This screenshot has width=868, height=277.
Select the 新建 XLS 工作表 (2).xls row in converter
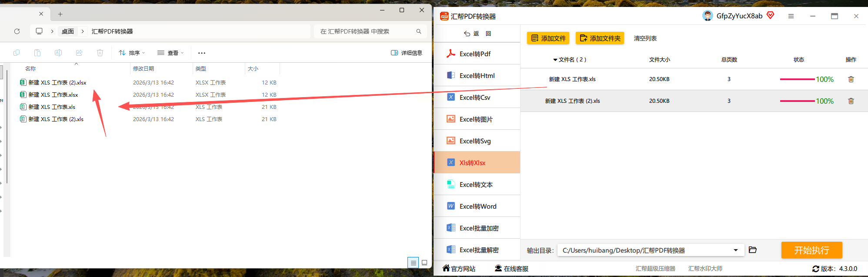[694, 101]
